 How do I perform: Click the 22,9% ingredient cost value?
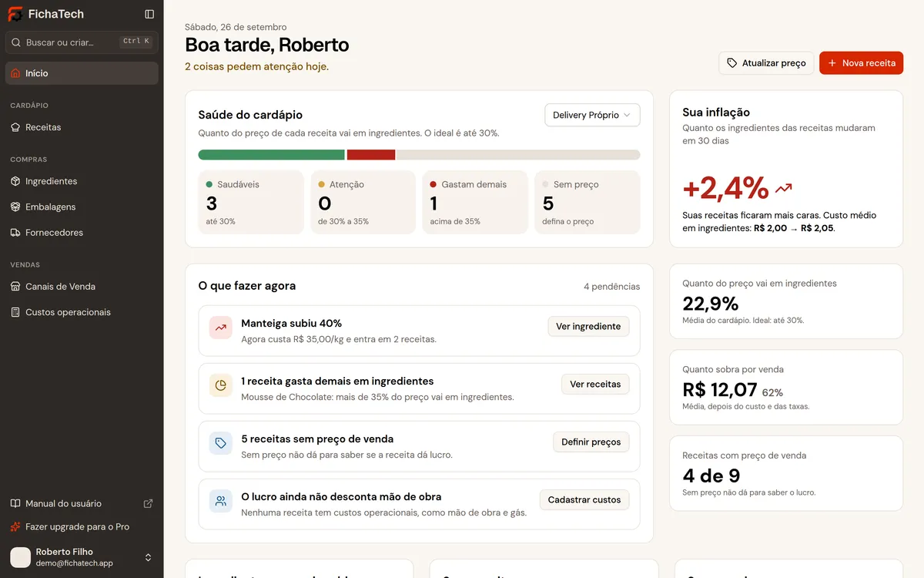(711, 304)
